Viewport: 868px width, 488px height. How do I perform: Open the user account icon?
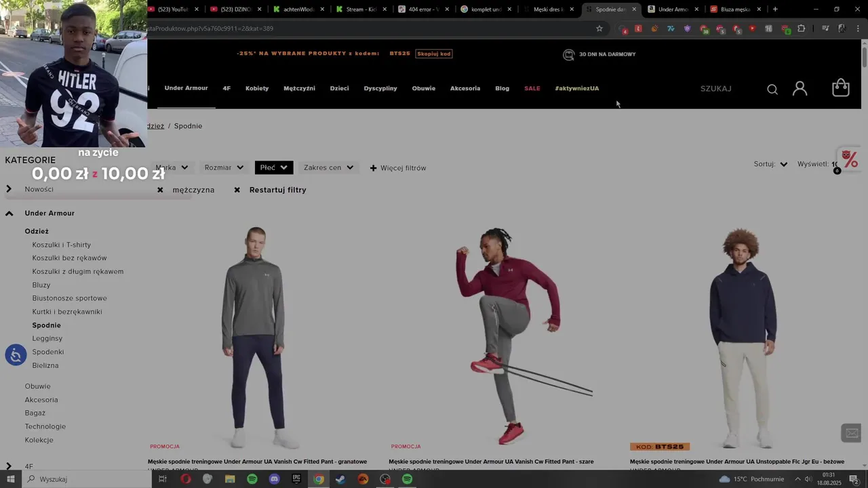click(800, 89)
